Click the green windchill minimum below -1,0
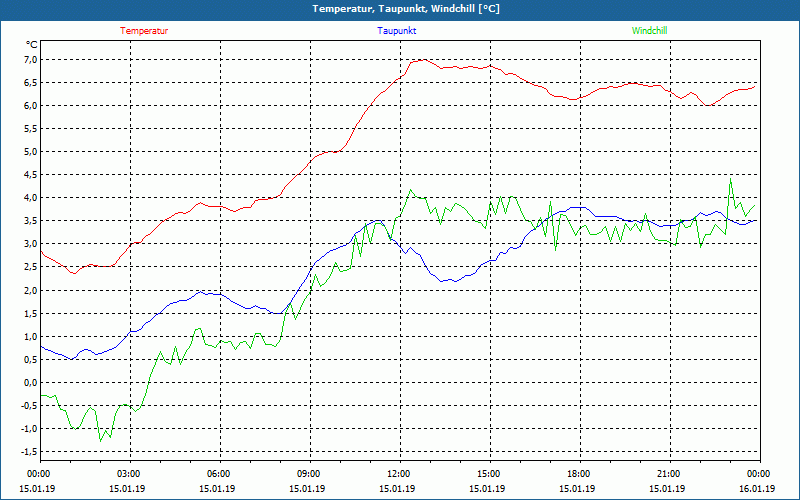The image size is (800, 500). 101,441
